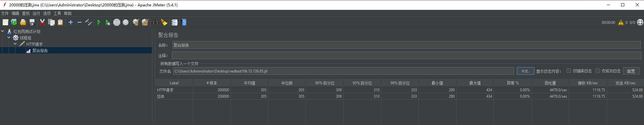This screenshot has height=125, width=644.
Task: Click the 吞吐量 column header
Action: point(550,83)
